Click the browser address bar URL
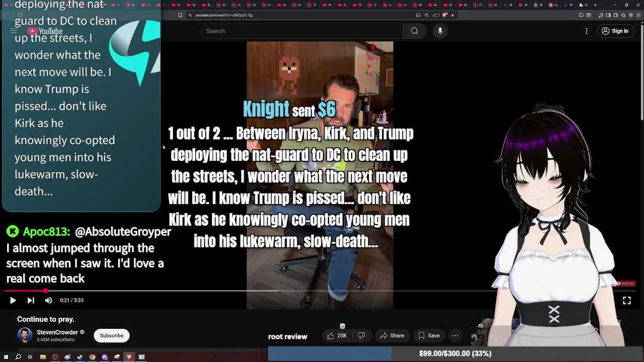 coord(224,15)
